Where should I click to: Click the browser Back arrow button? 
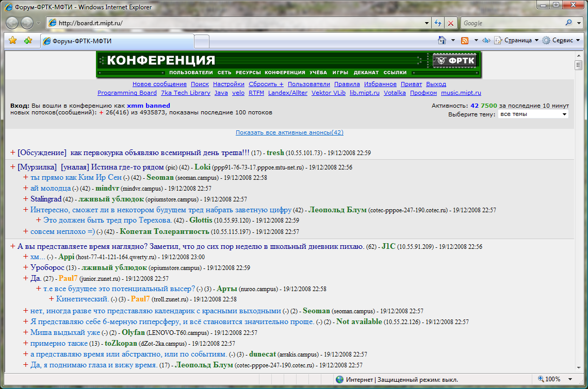tap(12, 23)
